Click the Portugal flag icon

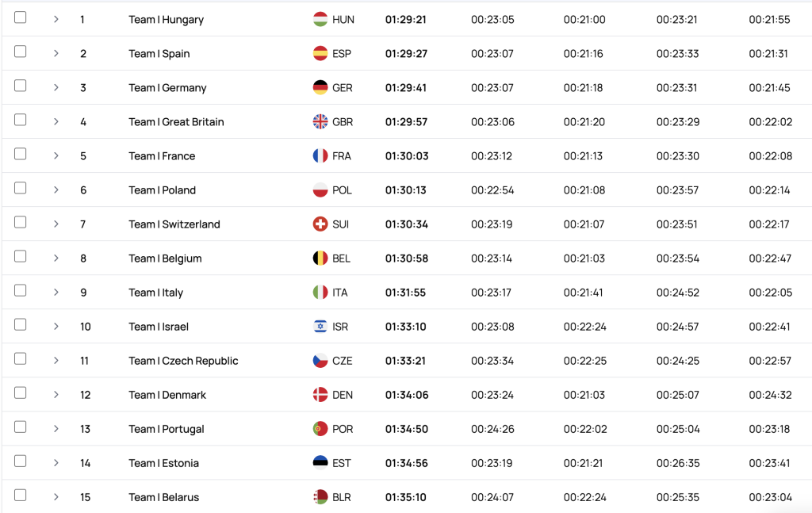pos(320,429)
